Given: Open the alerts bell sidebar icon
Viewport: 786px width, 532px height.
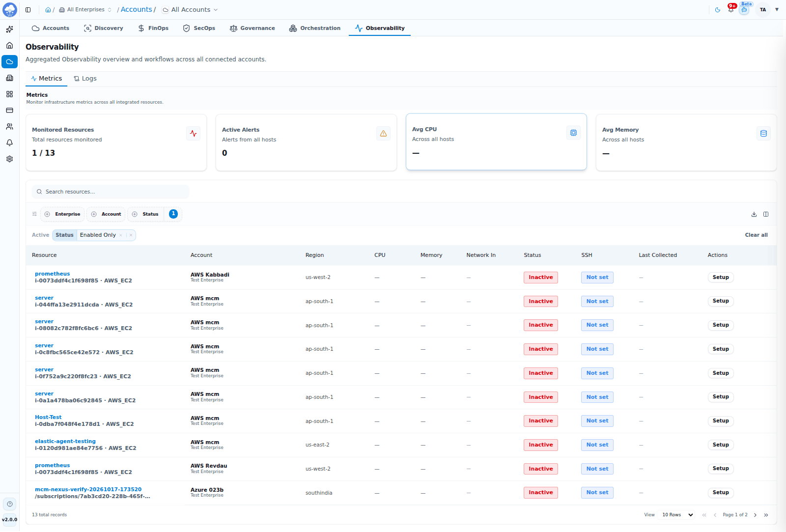Looking at the screenshot, I should click(x=9, y=143).
